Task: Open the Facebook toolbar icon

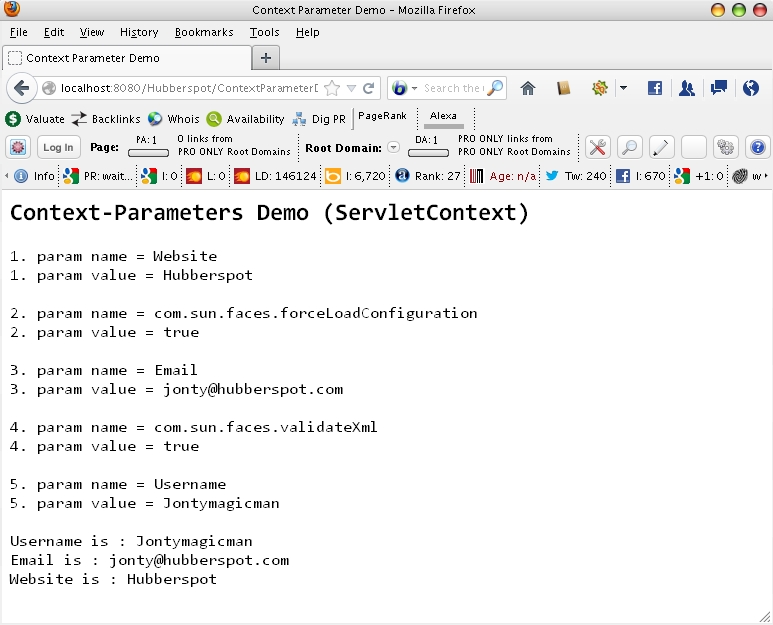Action: point(655,88)
